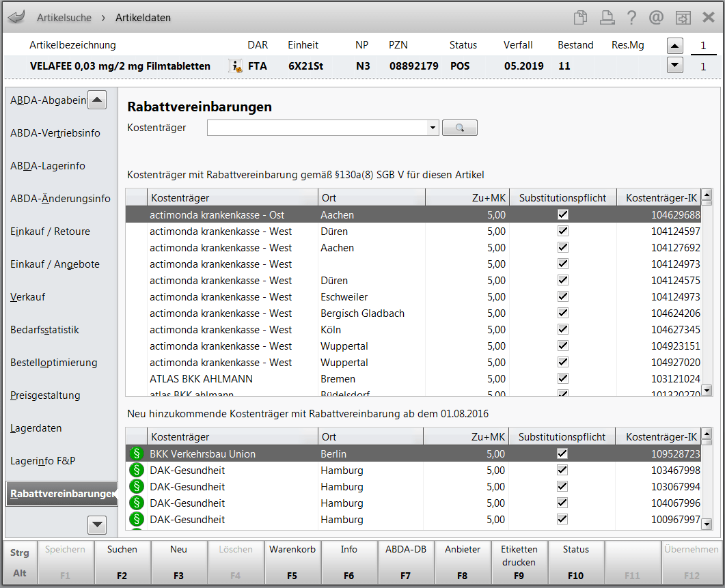
Task: Click the Suchen F2 button
Action: (122, 562)
